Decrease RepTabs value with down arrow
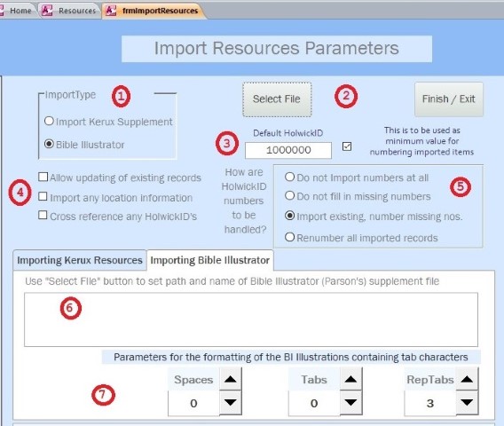The width and height of the screenshot is (504, 426). [x=467, y=403]
